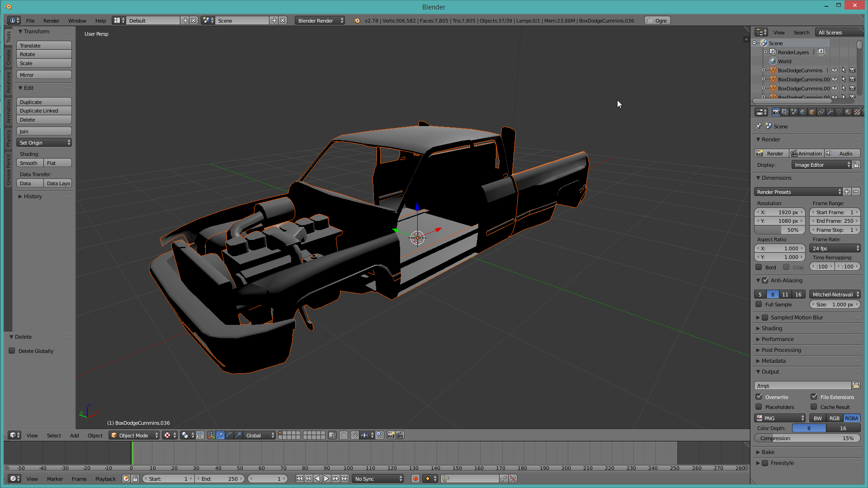Enable the Overwrite checkbox
Image resolution: width=868 pixels, height=488 pixels.
pos(759,397)
